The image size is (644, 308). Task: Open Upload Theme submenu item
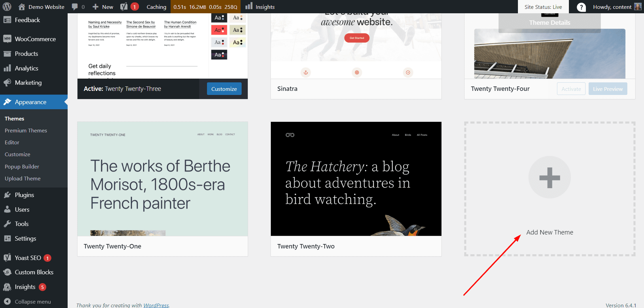[x=22, y=178]
